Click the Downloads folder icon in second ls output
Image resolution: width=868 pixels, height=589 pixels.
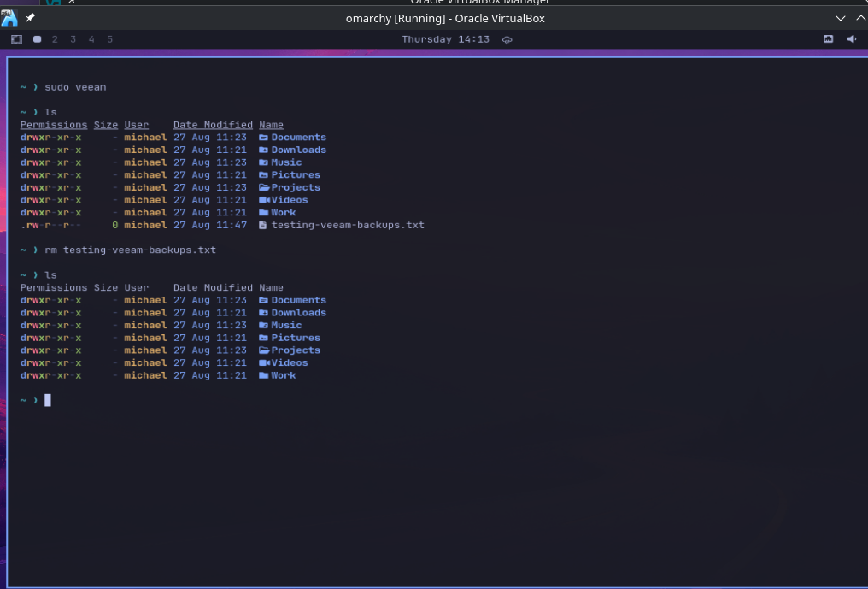click(263, 313)
